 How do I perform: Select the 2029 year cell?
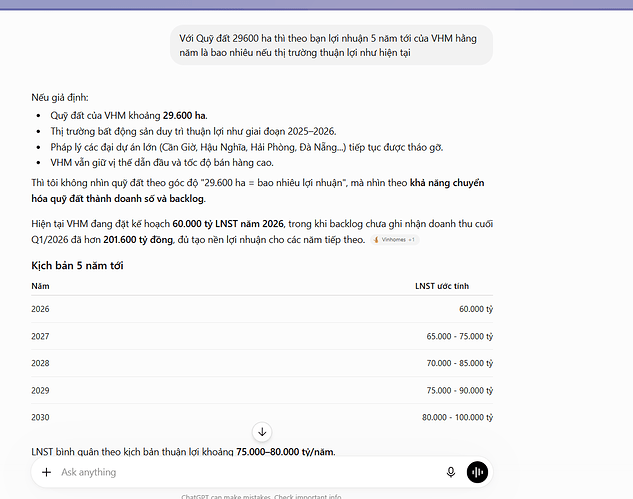[40, 390]
